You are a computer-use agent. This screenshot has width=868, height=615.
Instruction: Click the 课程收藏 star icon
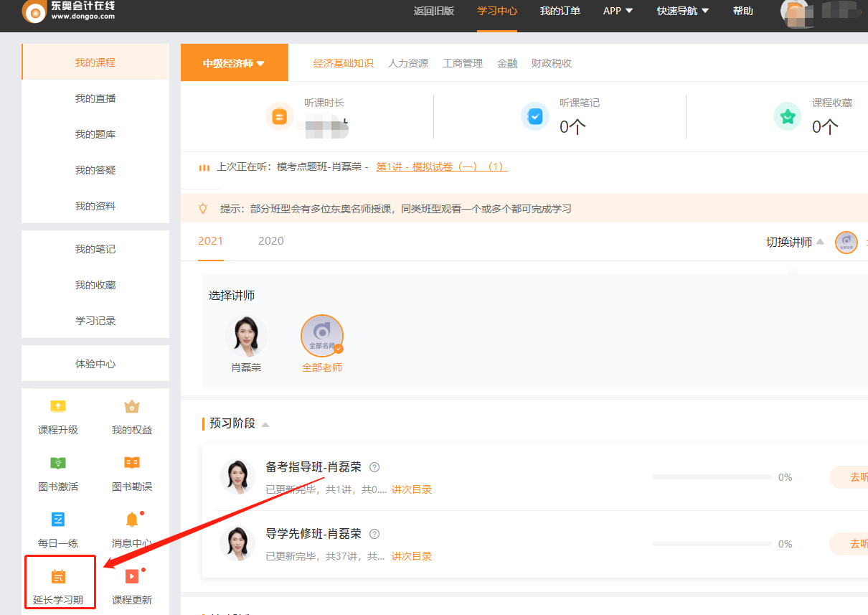coord(787,115)
